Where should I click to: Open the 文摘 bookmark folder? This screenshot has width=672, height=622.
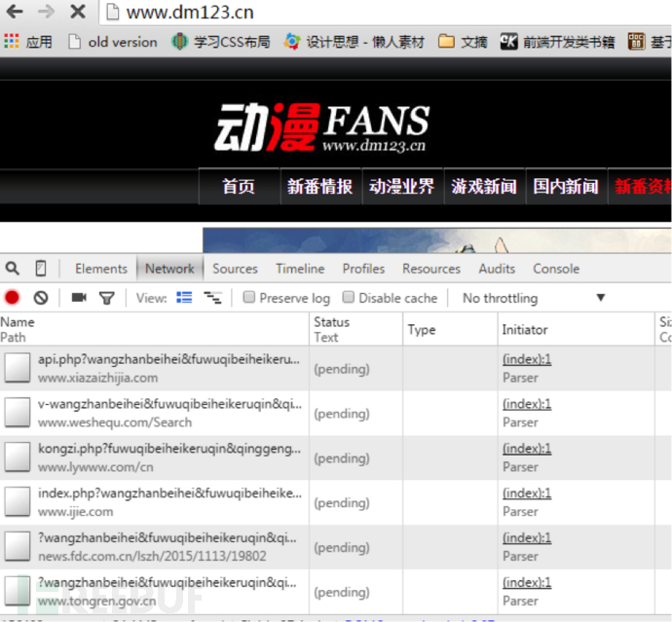(x=463, y=42)
